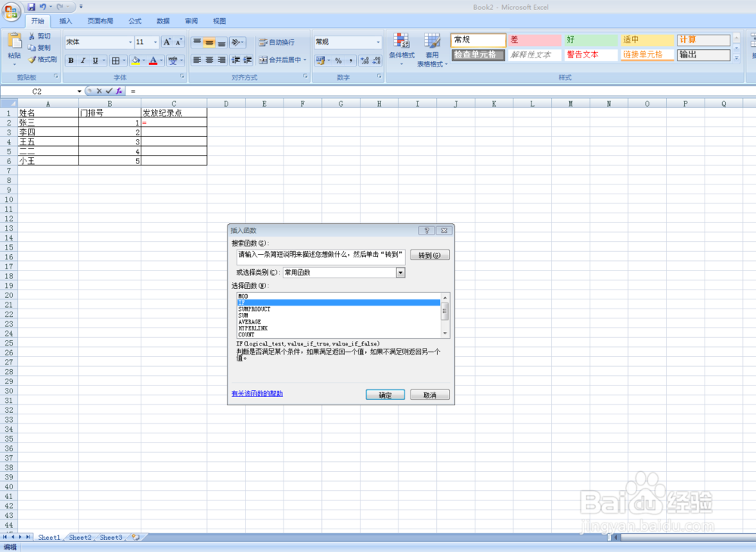Click Wrap Text (自动换行)
Screen dimensions: 756x552
point(277,42)
